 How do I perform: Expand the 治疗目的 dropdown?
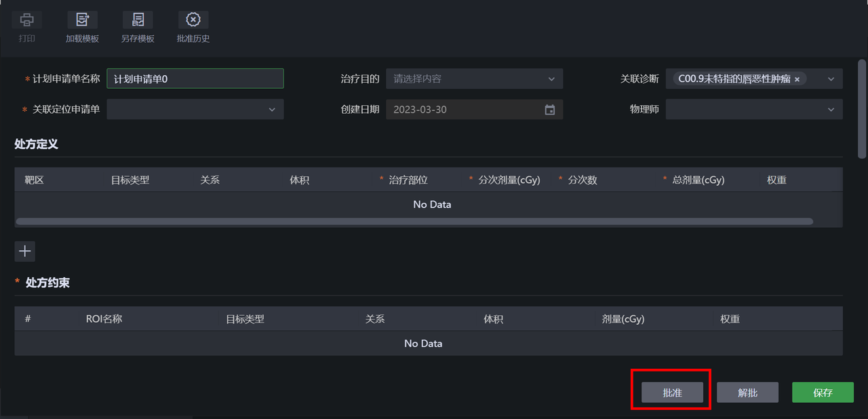pyautogui.click(x=475, y=79)
